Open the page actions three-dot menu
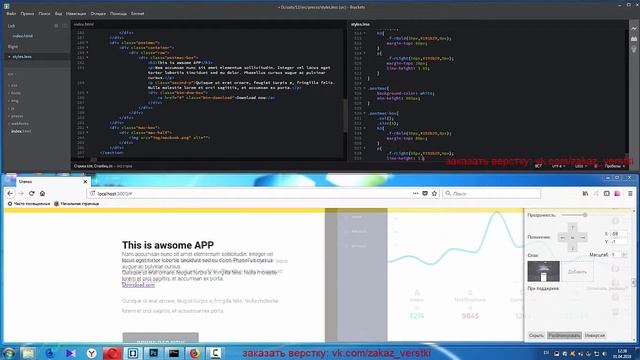The width and height of the screenshot is (640, 360). coord(416,193)
